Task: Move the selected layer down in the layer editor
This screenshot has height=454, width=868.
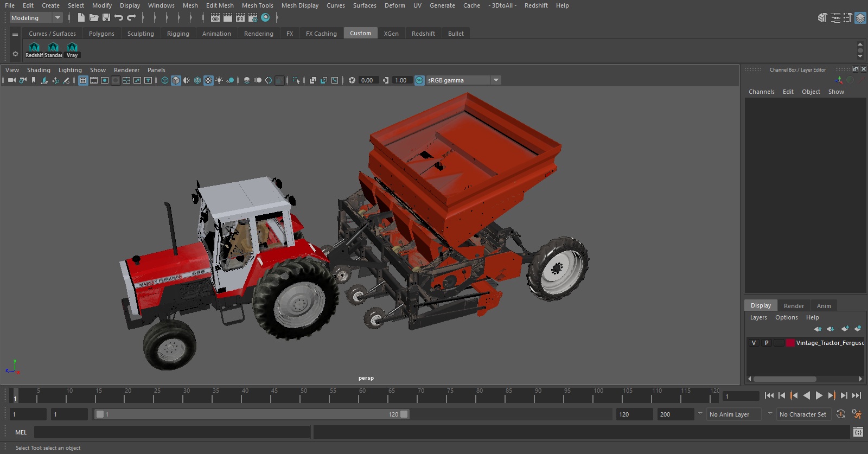Action: point(830,329)
